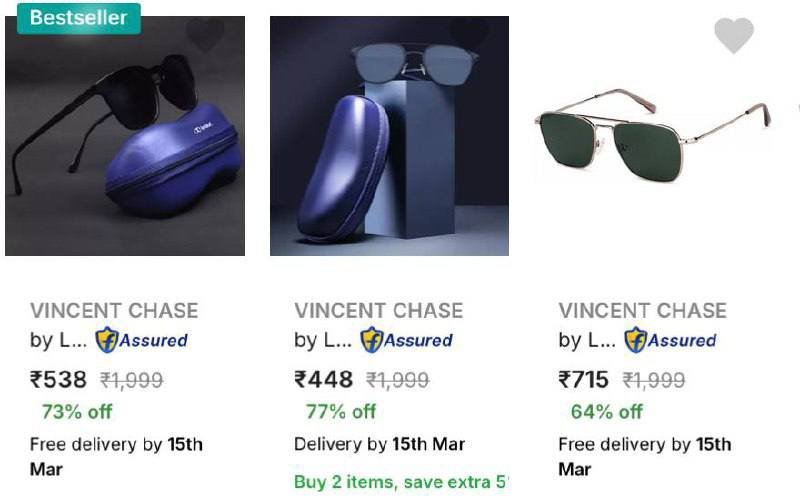
Task: Click the 77% off discount label
Action: [x=341, y=411]
